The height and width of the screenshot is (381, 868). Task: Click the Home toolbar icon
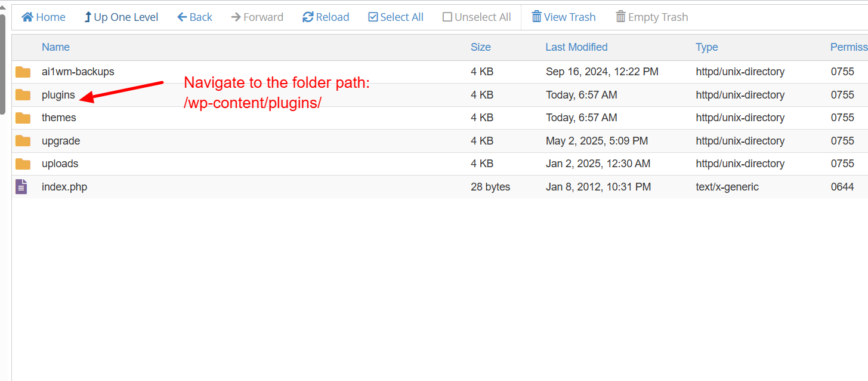pyautogui.click(x=27, y=17)
